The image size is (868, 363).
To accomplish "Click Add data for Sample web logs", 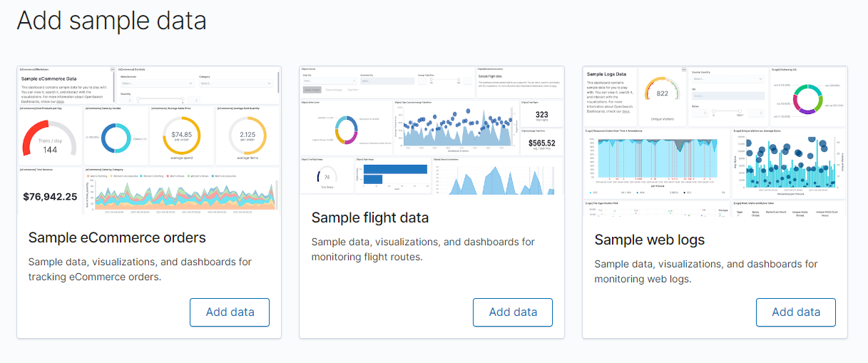I will pos(796,312).
